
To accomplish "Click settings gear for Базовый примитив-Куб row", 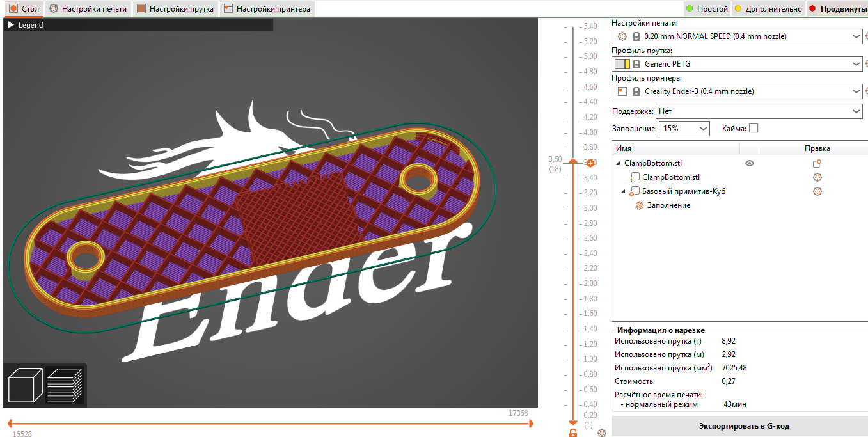I will [x=817, y=191].
